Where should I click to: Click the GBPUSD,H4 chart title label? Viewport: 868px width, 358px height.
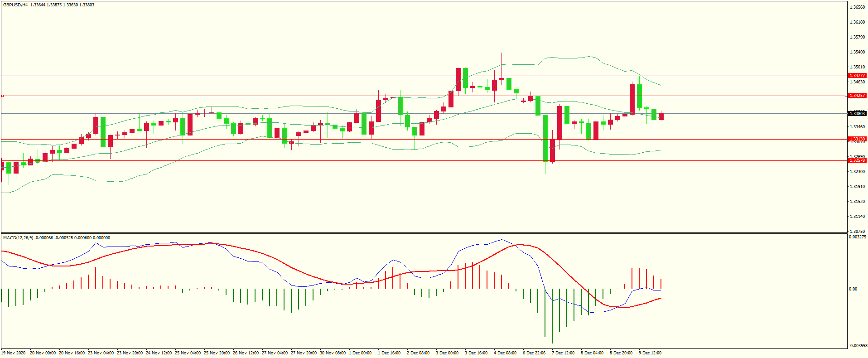(15, 5)
